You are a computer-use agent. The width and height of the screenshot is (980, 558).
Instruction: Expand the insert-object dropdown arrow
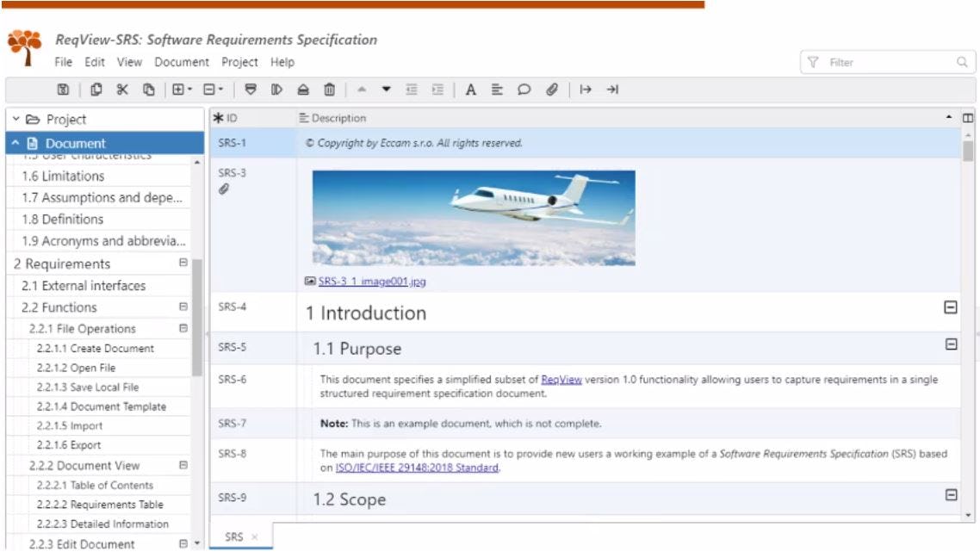(187, 87)
